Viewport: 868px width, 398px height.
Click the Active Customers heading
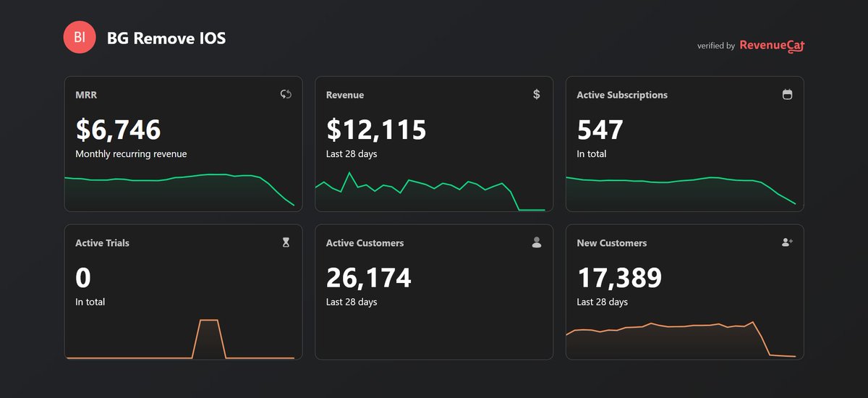tap(365, 243)
